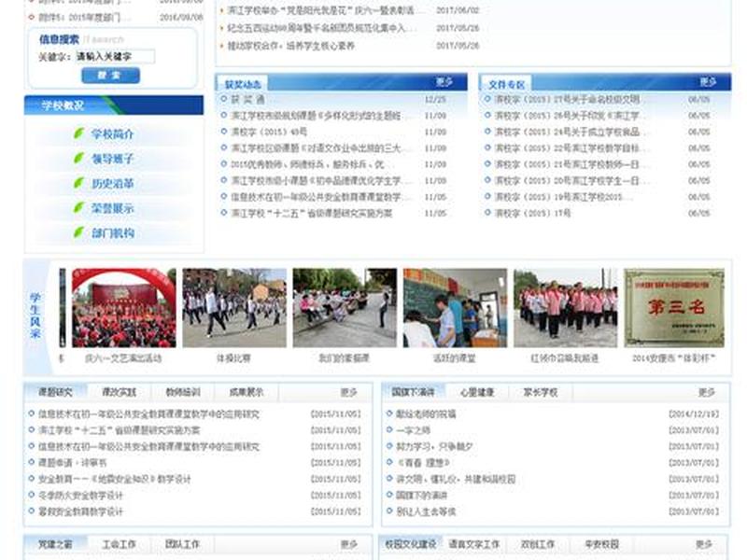Click the leaf icon beside 部门机构
Viewport: 747px width, 560px height.
79,232
